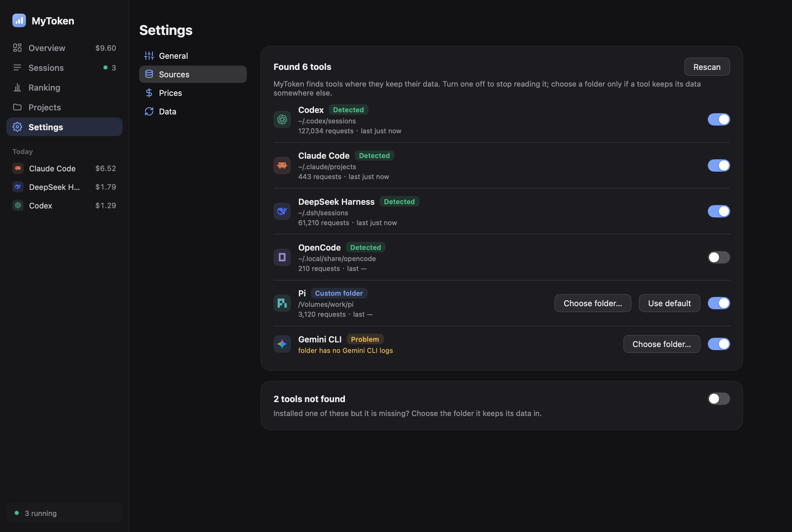The width and height of the screenshot is (792, 532).
Task: Open the Data settings tab
Action: (x=193, y=111)
